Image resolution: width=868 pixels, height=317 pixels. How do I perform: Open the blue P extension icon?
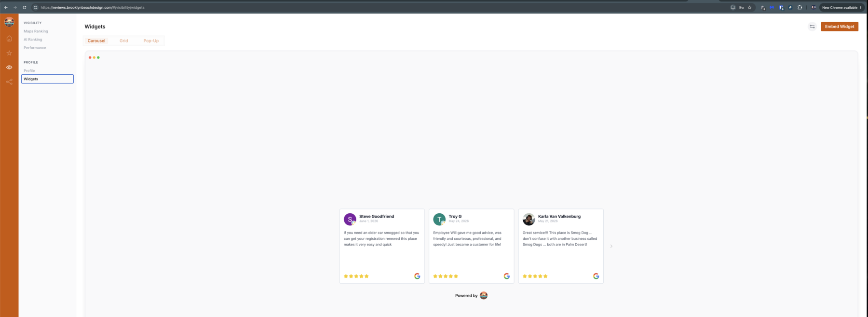(790, 8)
